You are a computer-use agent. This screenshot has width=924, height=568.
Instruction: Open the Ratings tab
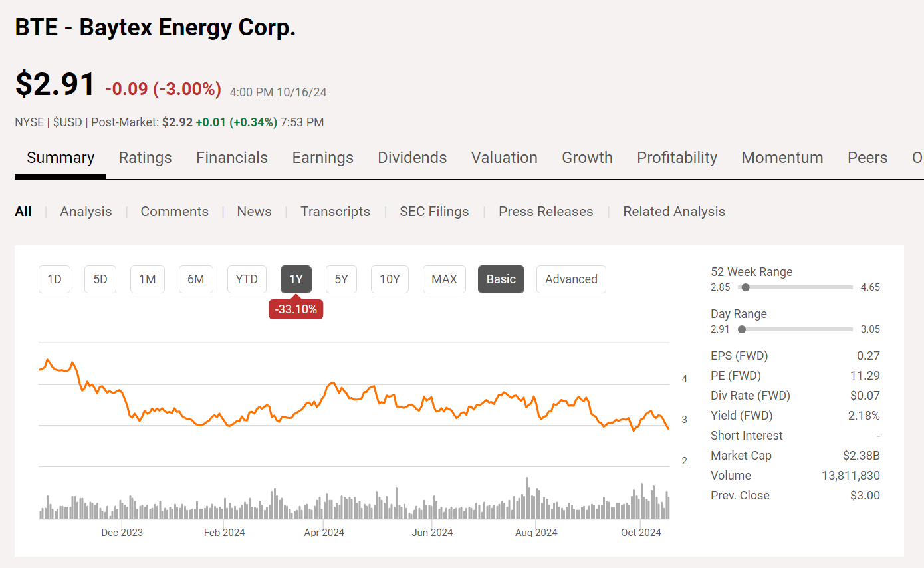pyautogui.click(x=145, y=158)
